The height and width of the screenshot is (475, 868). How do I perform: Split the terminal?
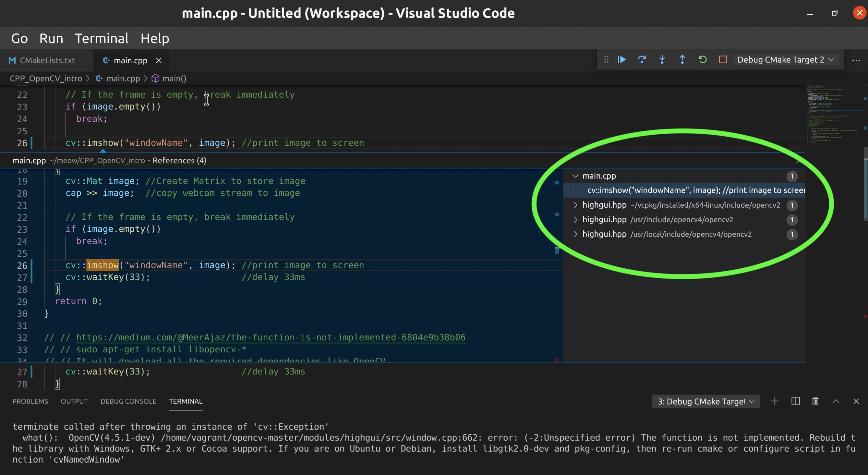(x=796, y=401)
